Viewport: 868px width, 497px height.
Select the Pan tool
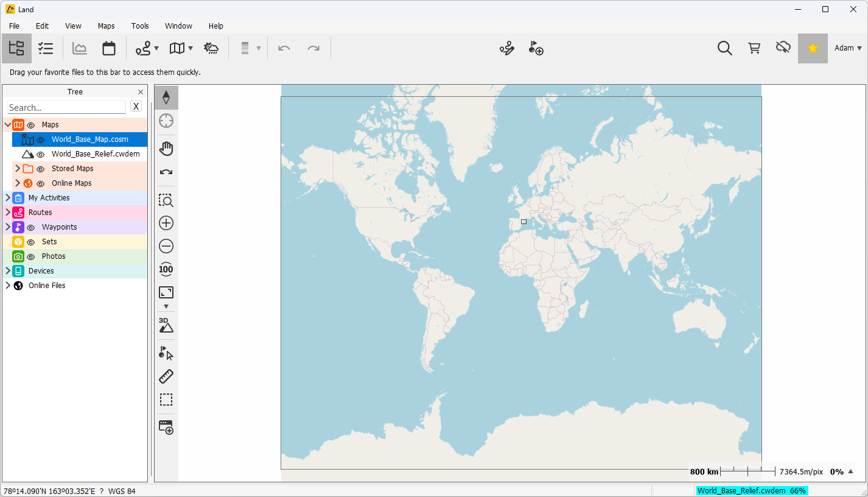[x=166, y=148]
